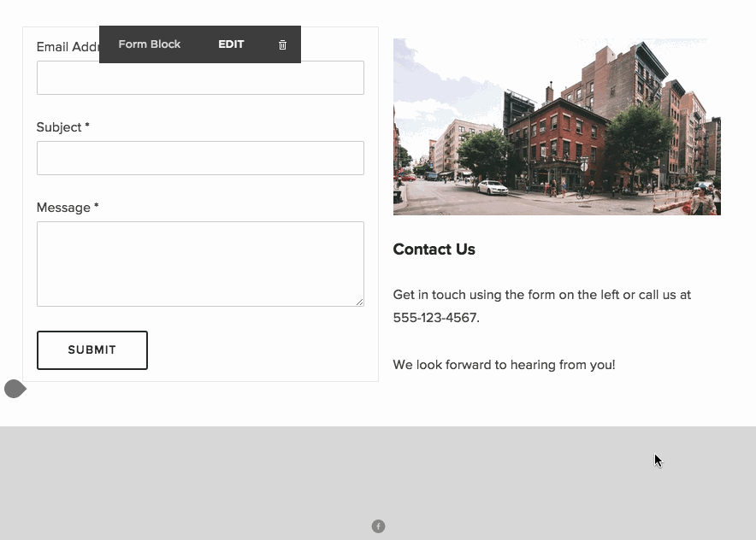Delete the Form Block via trash icon
The image size is (756, 540).
[x=282, y=44]
